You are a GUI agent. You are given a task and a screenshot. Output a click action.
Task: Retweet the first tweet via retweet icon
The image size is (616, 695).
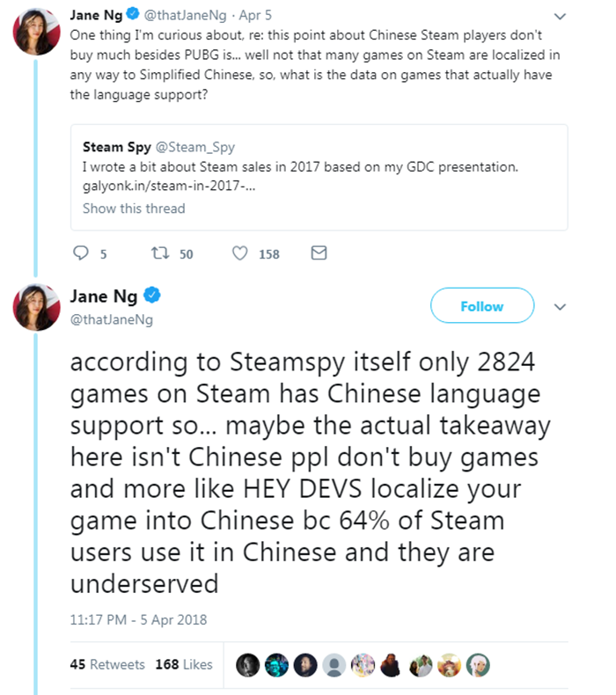tap(159, 253)
